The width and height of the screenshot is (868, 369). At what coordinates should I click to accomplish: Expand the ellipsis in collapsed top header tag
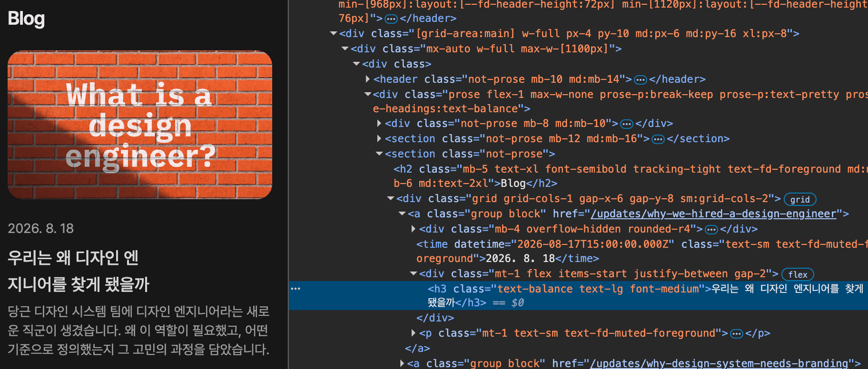391,19
